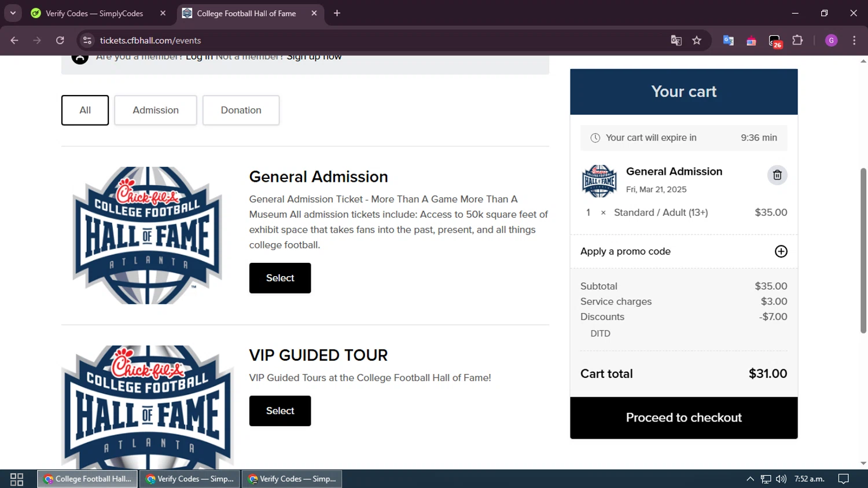Open the notification center icon
This screenshot has width=868, height=488.
point(844,479)
